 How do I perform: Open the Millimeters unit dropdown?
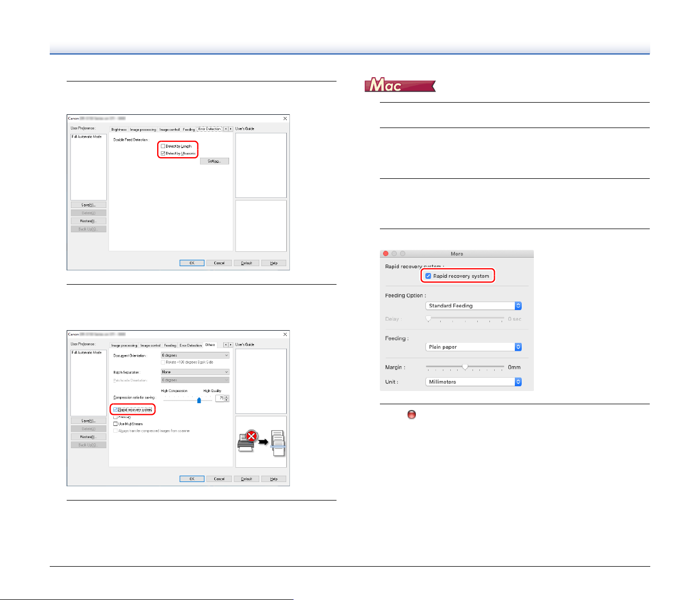[x=474, y=382]
